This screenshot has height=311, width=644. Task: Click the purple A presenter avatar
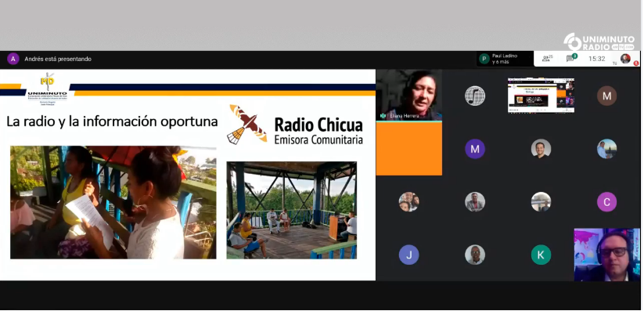click(x=13, y=59)
